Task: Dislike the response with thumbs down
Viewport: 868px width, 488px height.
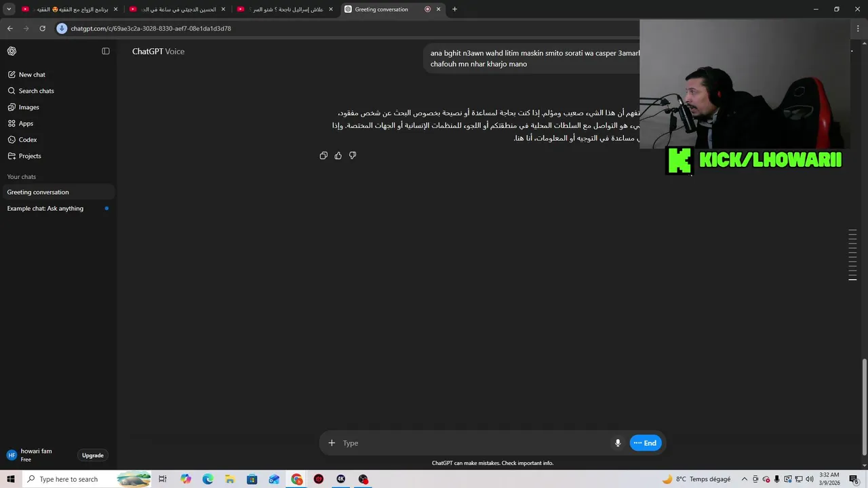Action: [353, 155]
